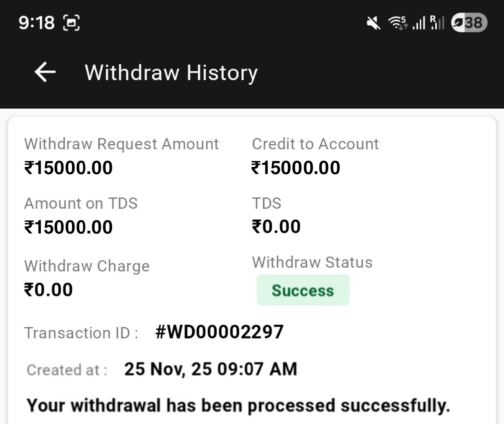Tap the roaming signal bars icon

click(x=437, y=23)
